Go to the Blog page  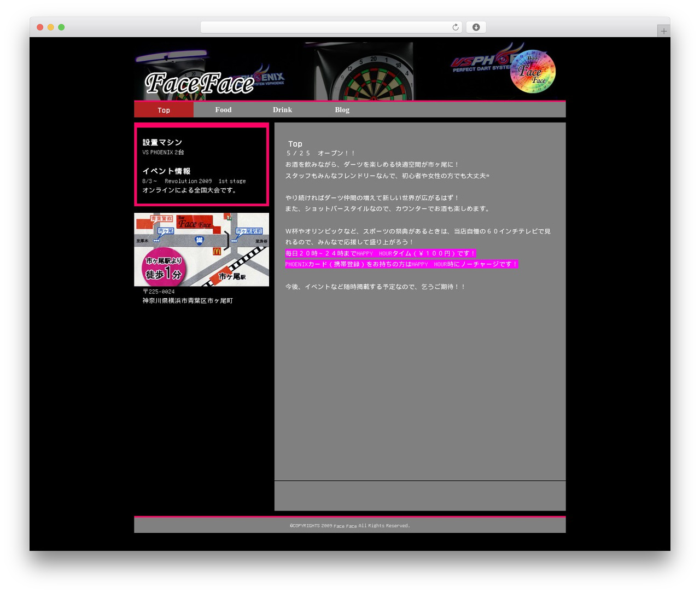[x=342, y=110]
